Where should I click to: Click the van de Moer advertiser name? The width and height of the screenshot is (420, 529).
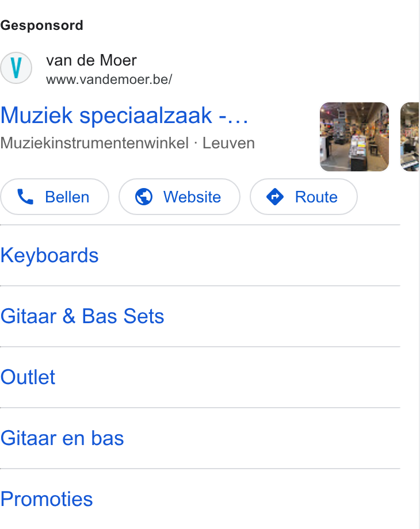coord(91,61)
